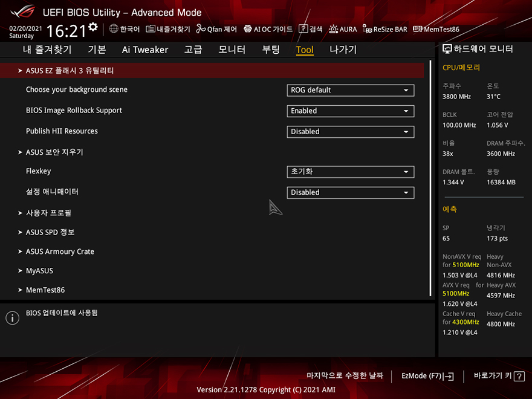Image resolution: width=532 pixels, height=399 pixels.
Task: Click the Version 2.21.1278 copyright text
Action: [x=266, y=390]
